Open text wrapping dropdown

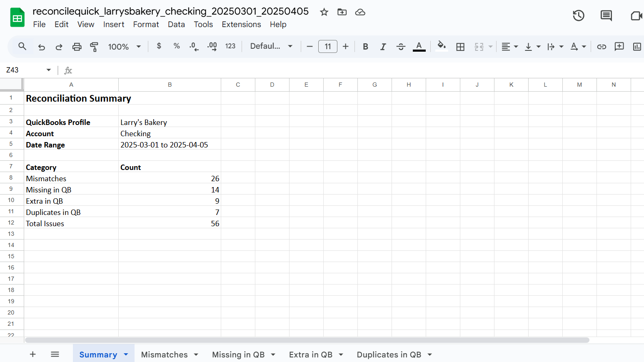pos(555,47)
